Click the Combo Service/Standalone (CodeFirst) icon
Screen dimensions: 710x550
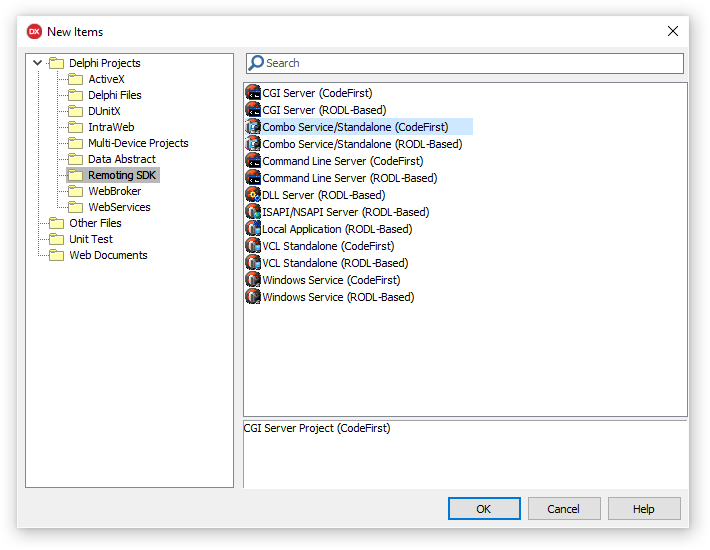click(253, 127)
